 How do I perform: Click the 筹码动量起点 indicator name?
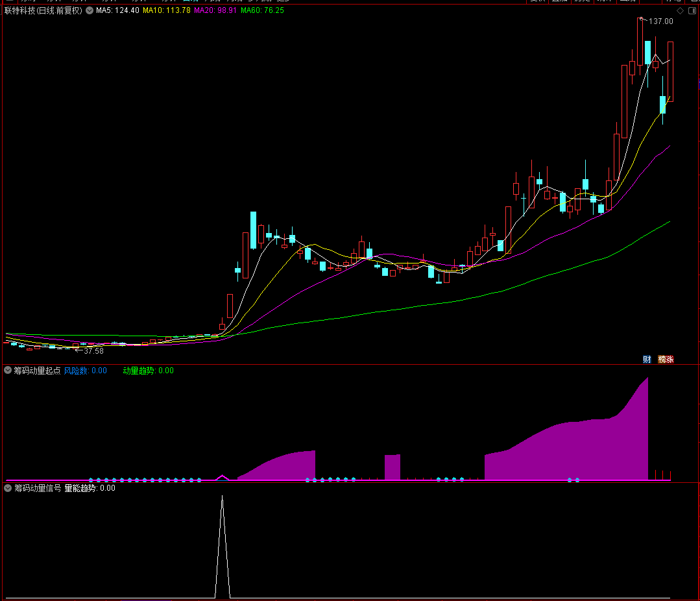(x=37, y=371)
